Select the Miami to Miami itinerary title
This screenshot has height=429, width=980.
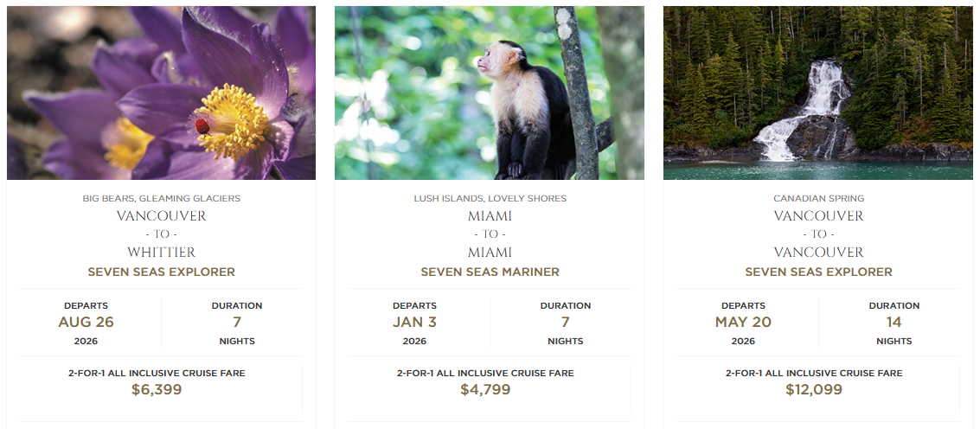pyautogui.click(x=490, y=234)
